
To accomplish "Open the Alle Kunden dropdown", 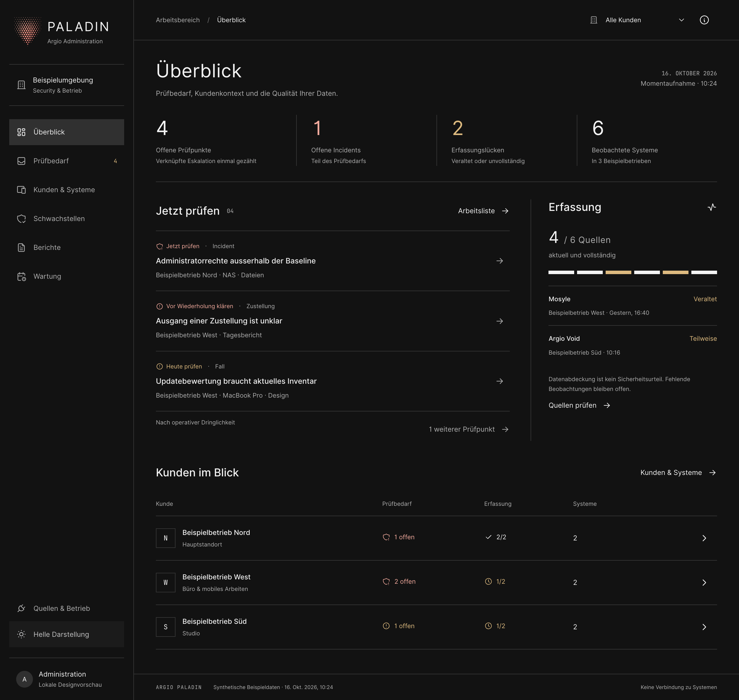I will point(637,20).
